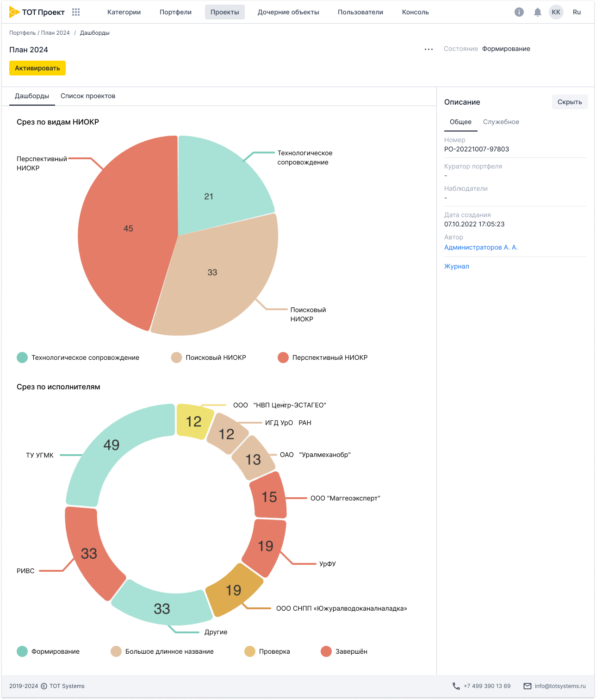
Task: Open the Категории navigation menu
Action: click(x=124, y=12)
